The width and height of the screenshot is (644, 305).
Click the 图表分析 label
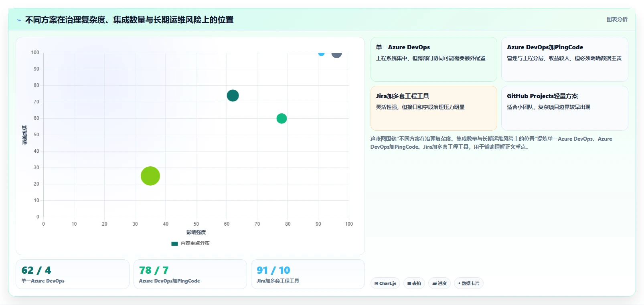click(617, 19)
